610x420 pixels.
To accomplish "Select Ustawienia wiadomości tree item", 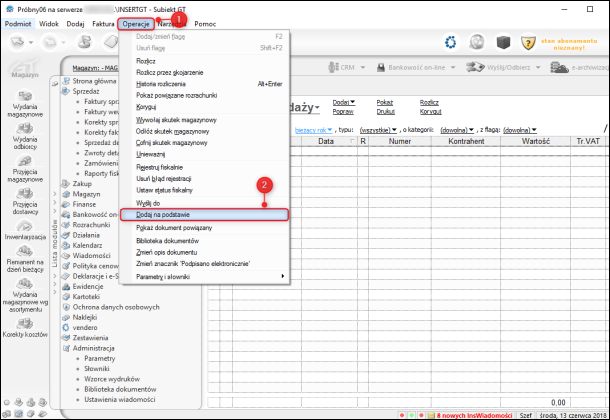I will [x=120, y=399].
